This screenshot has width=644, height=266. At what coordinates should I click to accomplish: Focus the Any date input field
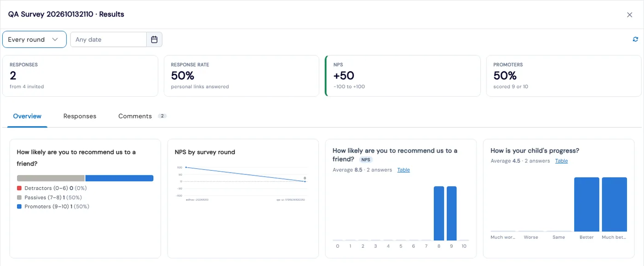(x=109, y=40)
